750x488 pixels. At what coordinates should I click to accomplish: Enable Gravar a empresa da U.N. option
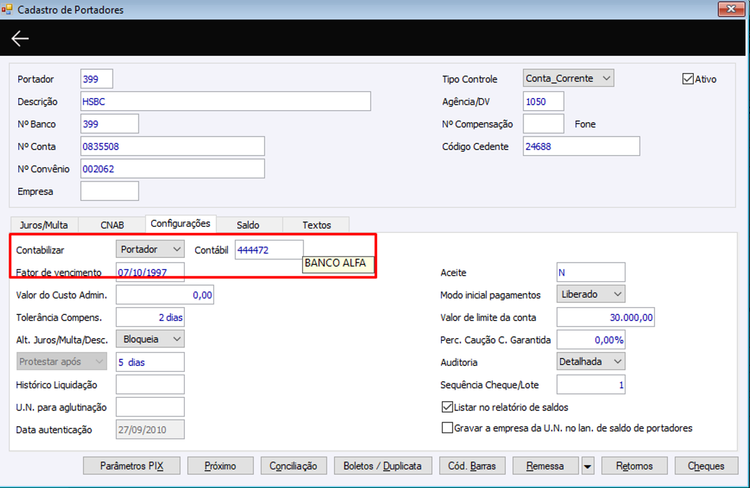[447, 428]
